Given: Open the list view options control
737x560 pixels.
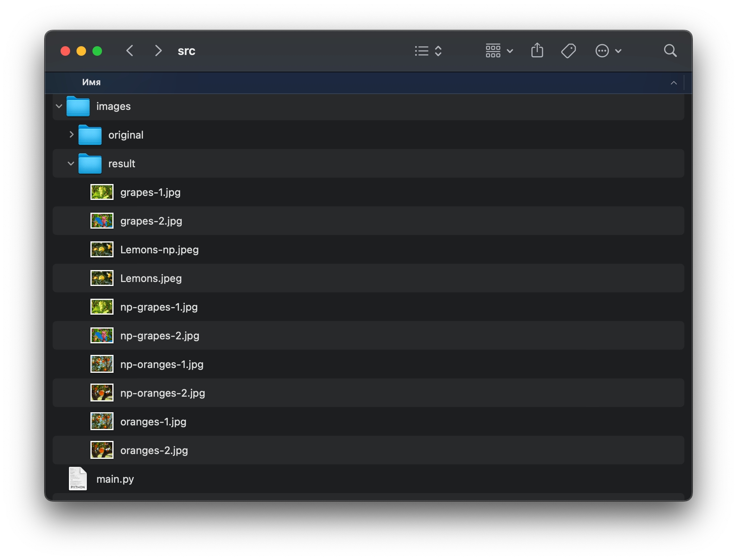Looking at the screenshot, I should click(x=428, y=51).
